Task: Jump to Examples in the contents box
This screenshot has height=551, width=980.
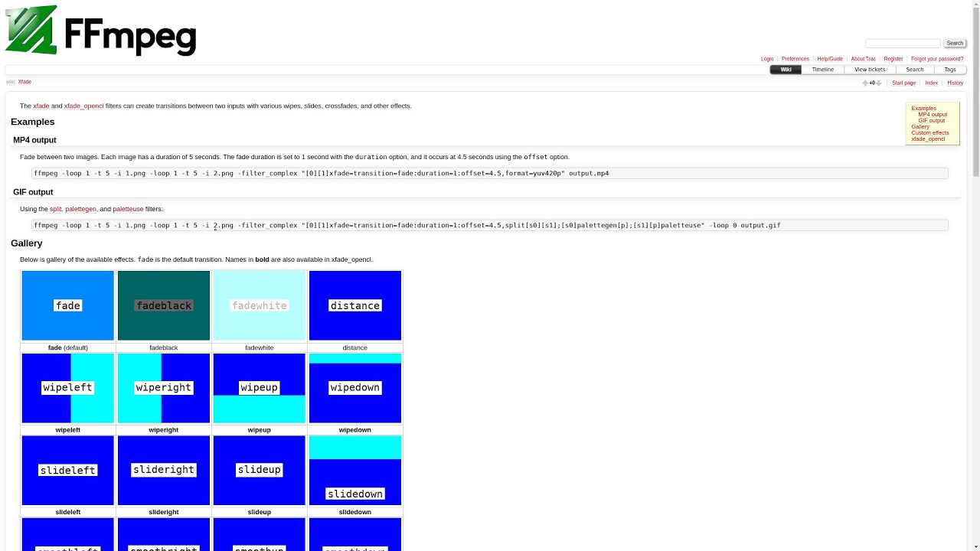Action: pyautogui.click(x=923, y=109)
